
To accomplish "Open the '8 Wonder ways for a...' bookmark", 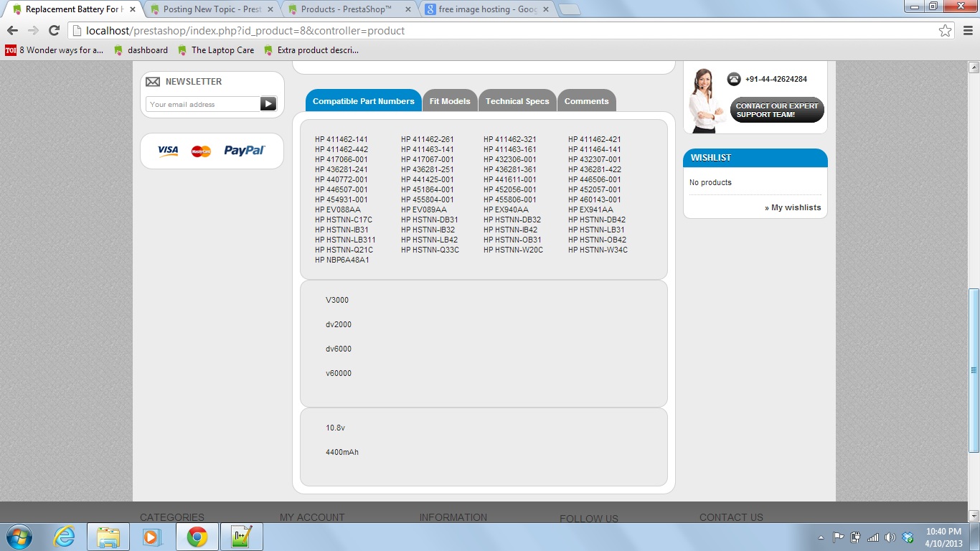I will 55,50.
